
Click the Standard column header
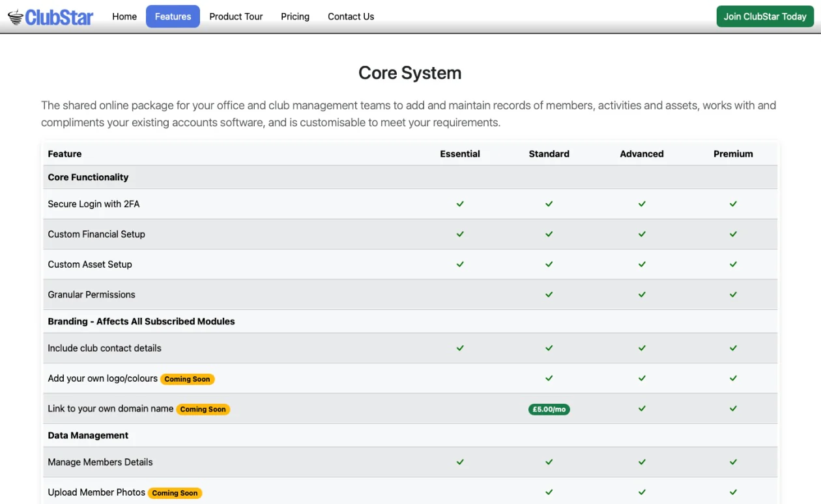(x=549, y=154)
